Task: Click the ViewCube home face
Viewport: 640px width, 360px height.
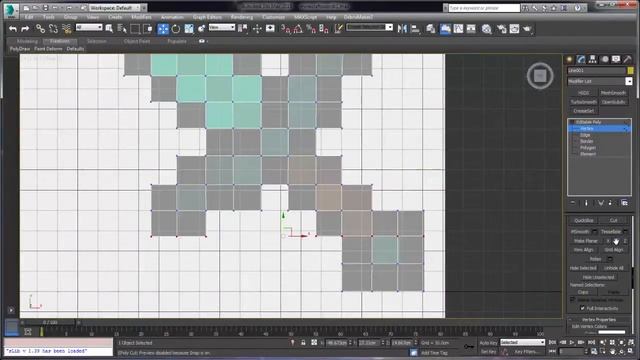Action: (x=540, y=76)
